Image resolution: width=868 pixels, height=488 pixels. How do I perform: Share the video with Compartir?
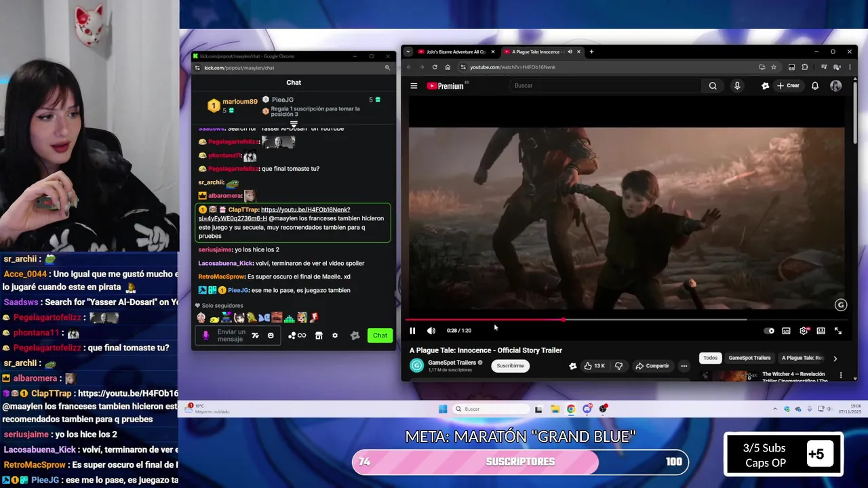tap(652, 366)
